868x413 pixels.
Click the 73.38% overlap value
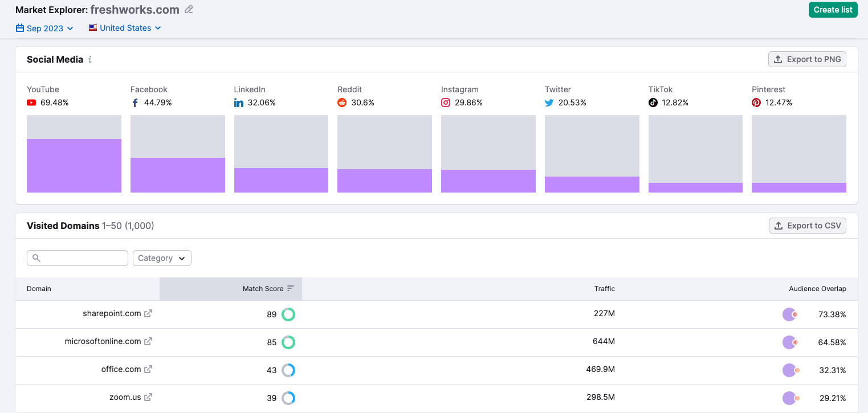pos(833,314)
